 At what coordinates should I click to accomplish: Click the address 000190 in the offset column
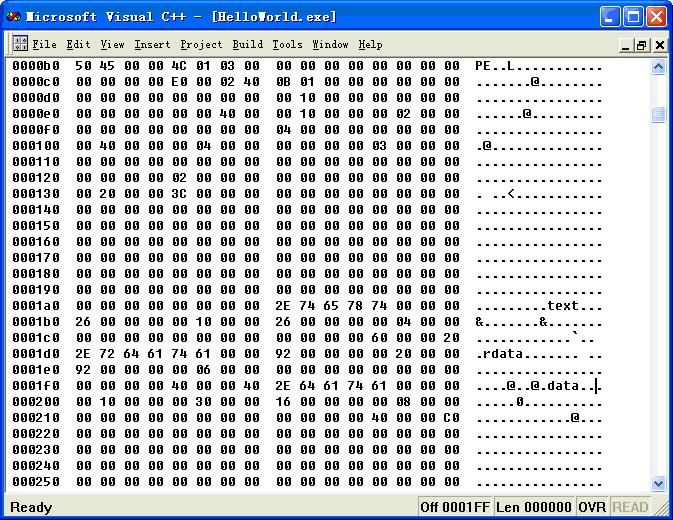[x=36, y=290]
